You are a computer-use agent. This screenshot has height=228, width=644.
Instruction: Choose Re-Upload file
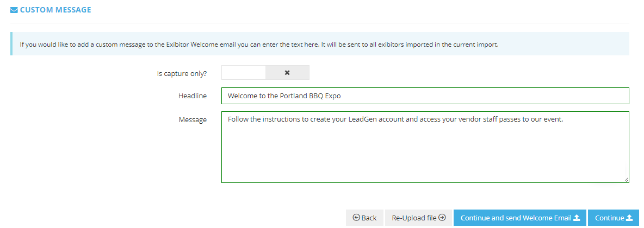tap(418, 218)
